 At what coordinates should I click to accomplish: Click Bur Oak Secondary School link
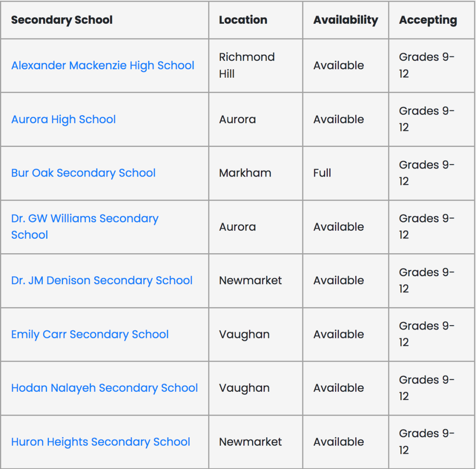tap(83, 173)
